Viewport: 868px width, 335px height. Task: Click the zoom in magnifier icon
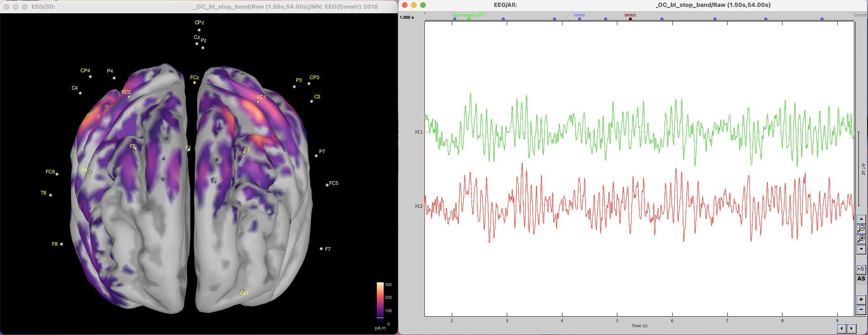click(x=861, y=239)
